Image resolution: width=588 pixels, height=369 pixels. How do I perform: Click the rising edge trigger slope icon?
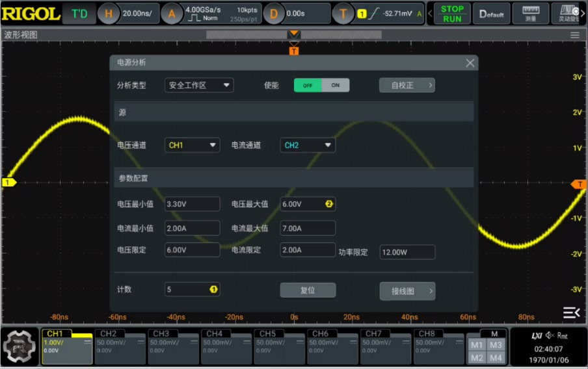coord(373,14)
